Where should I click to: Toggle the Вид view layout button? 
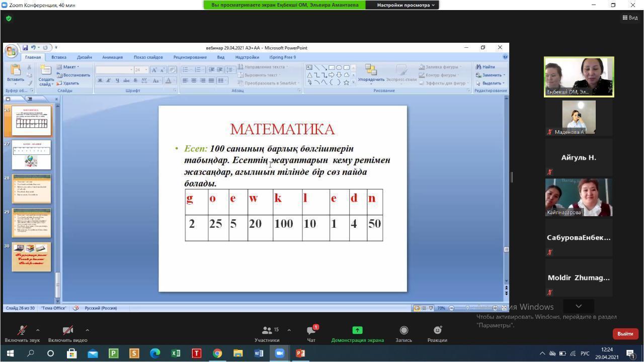(x=630, y=18)
